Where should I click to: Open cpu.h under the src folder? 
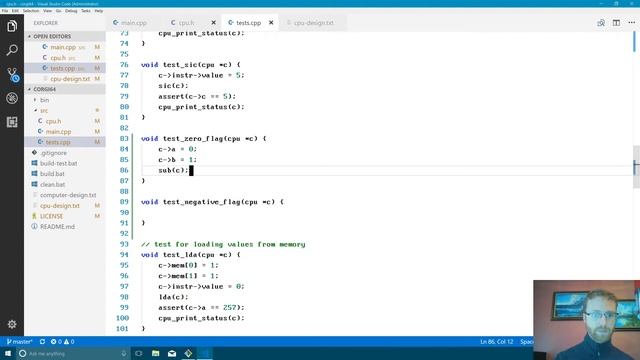coord(53,121)
